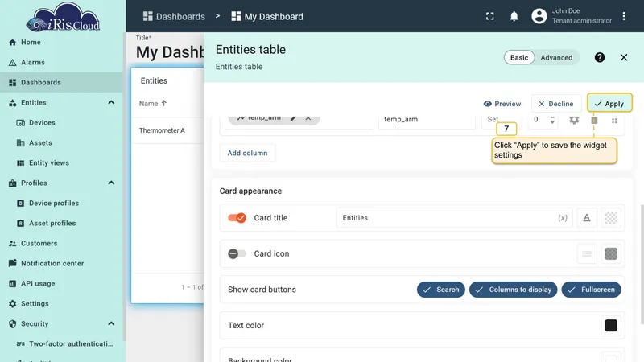Click the Home house icon in sidebar
The image size is (644, 362).
point(13,43)
